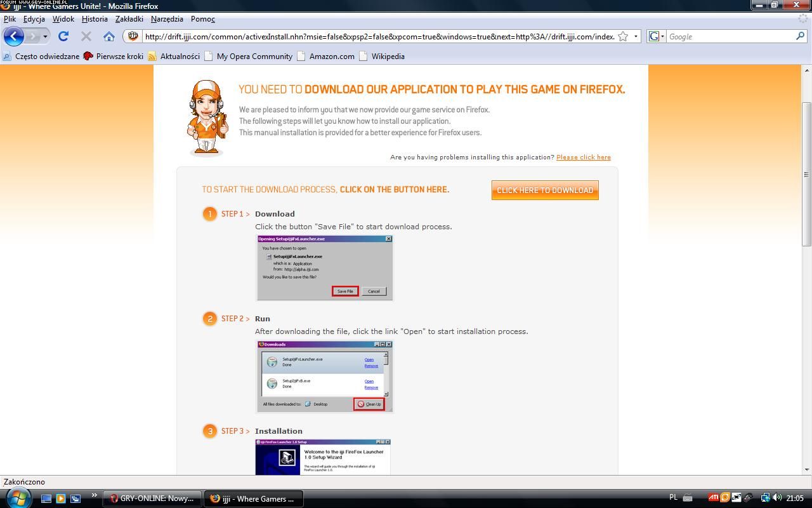This screenshot has height=508, width=812.
Task: Switch to GRY-ONLINE taskbar window
Action: (152, 498)
